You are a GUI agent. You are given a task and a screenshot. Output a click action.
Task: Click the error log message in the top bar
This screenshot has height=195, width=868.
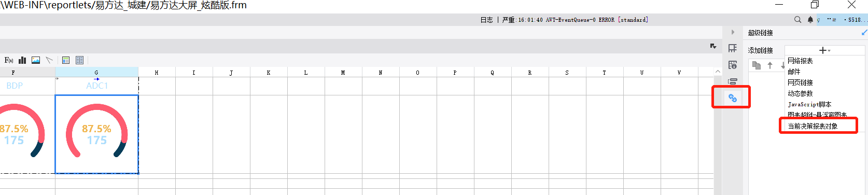click(x=564, y=20)
